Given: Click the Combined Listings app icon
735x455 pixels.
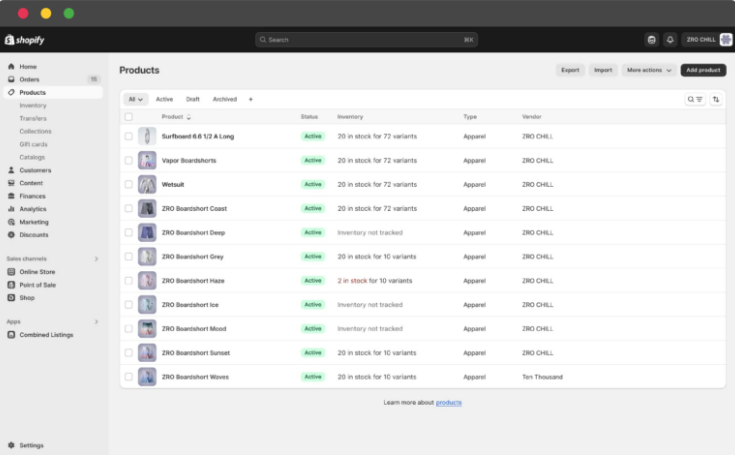Looking at the screenshot, I should [x=11, y=335].
